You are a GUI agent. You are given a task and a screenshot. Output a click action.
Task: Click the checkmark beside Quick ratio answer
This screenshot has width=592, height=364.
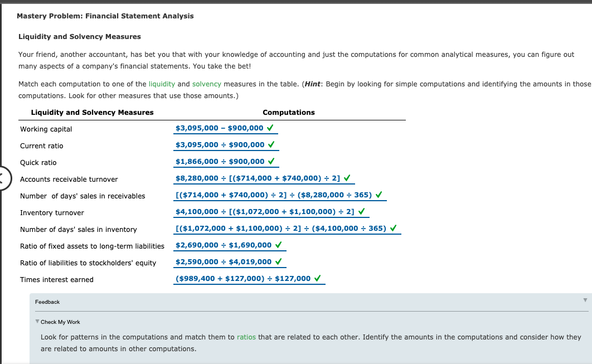[x=272, y=161]
